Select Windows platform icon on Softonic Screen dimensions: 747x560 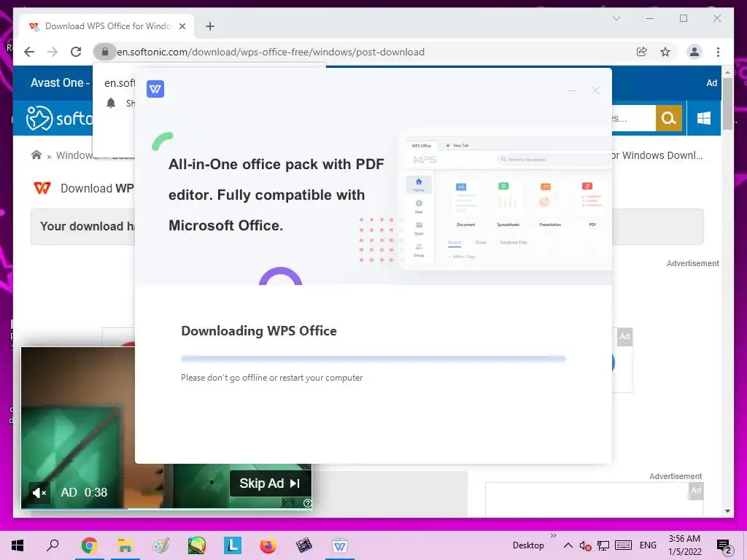(x=704, y=117)
